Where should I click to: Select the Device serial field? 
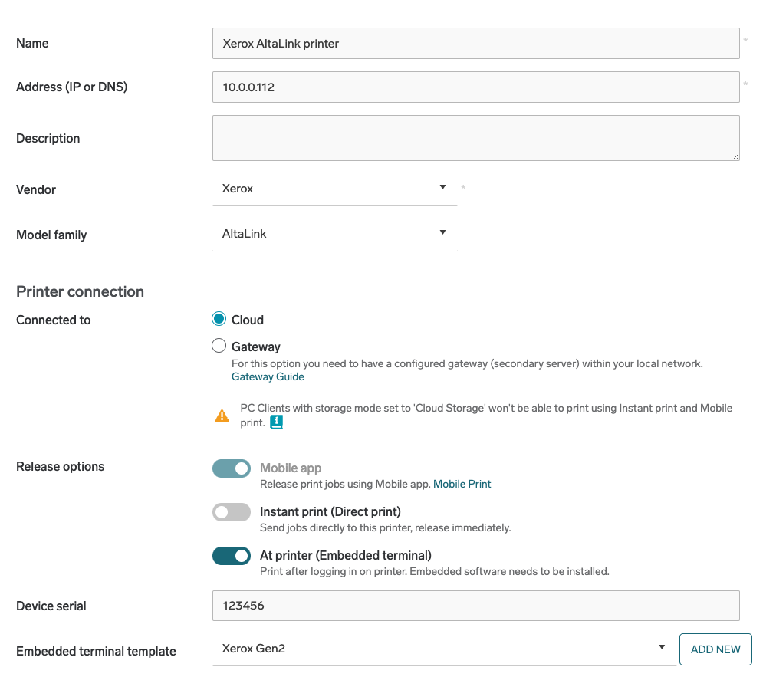pos(475,606)
